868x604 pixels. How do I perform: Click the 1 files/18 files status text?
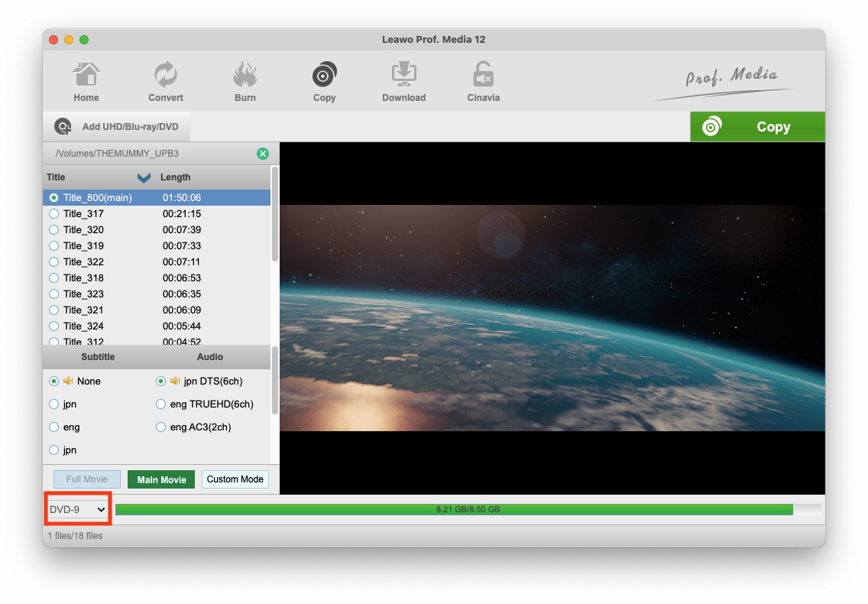point(75,536)
